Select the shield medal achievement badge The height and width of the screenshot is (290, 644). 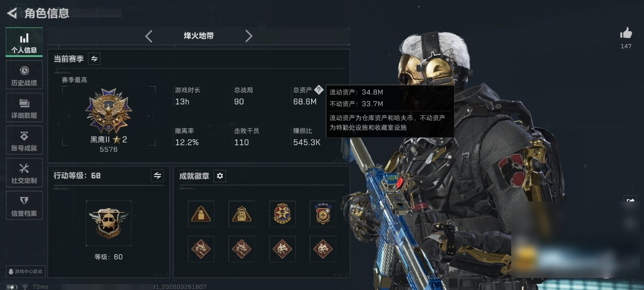coord(323,214)
